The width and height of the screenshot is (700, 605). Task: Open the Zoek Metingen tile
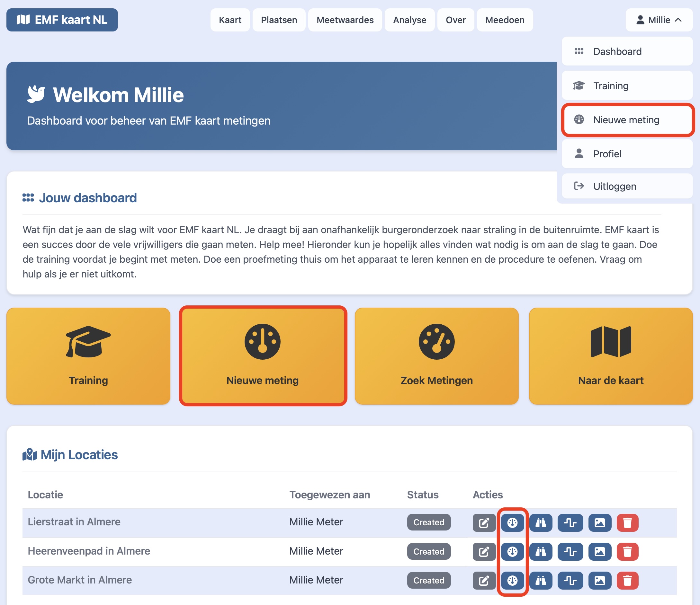click(436, 356)
